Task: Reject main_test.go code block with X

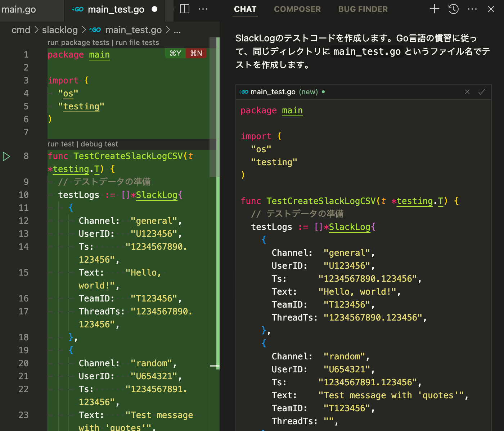Action: tap(467, 92)
